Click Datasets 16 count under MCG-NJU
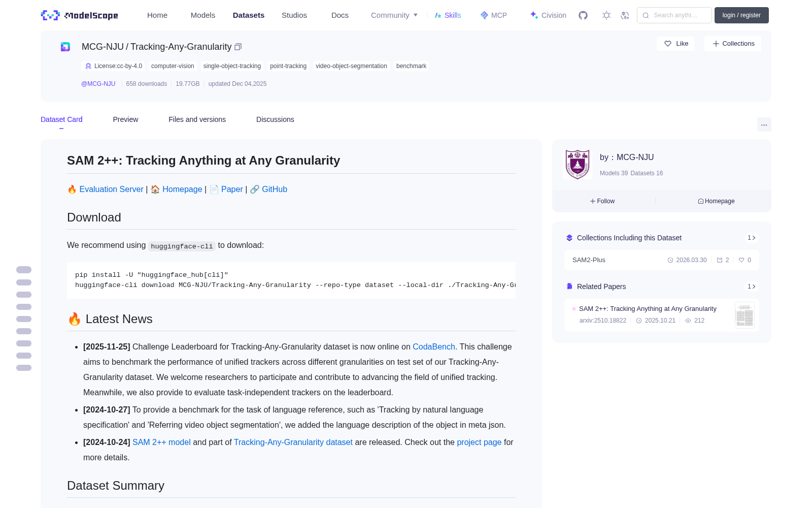This screenshot has height=508, width=812. point(647,173)
